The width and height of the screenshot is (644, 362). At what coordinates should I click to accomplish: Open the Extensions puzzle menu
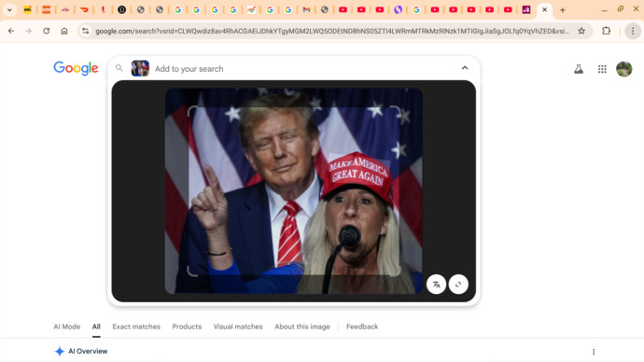[x=607, y=31]
